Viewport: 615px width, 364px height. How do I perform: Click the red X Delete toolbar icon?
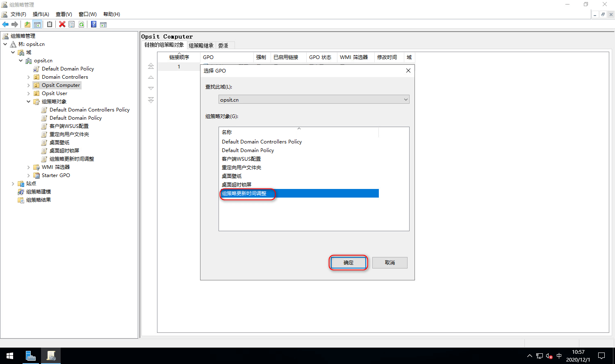tap(62, 25)
